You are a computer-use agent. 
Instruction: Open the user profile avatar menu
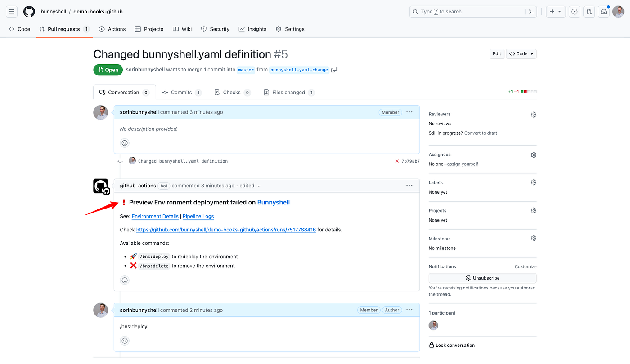coord(618,12)
